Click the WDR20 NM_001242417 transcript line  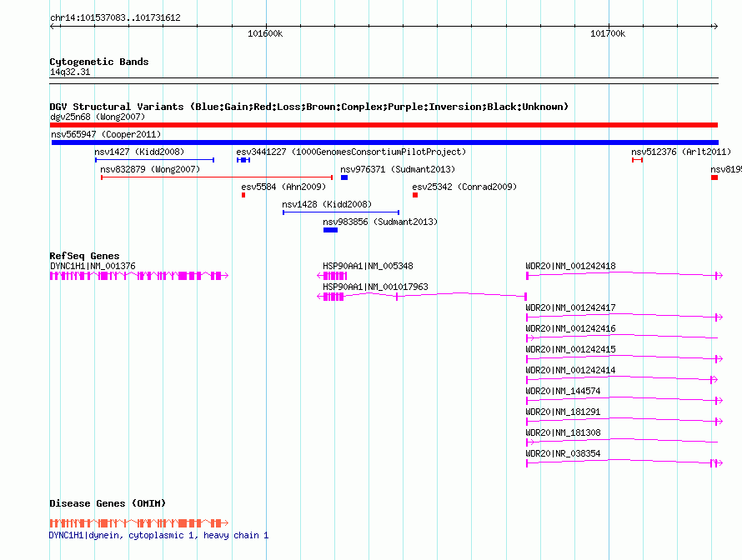[624, 317]
